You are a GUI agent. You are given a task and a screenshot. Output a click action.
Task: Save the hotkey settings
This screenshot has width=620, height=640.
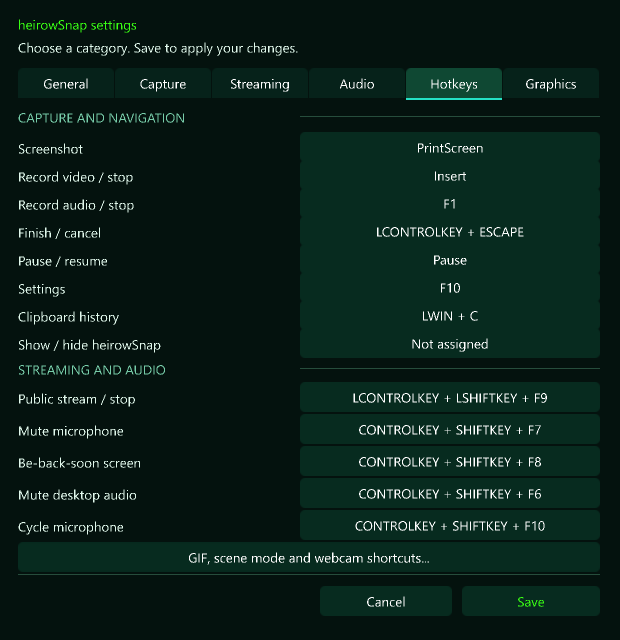tap(531, 601)
